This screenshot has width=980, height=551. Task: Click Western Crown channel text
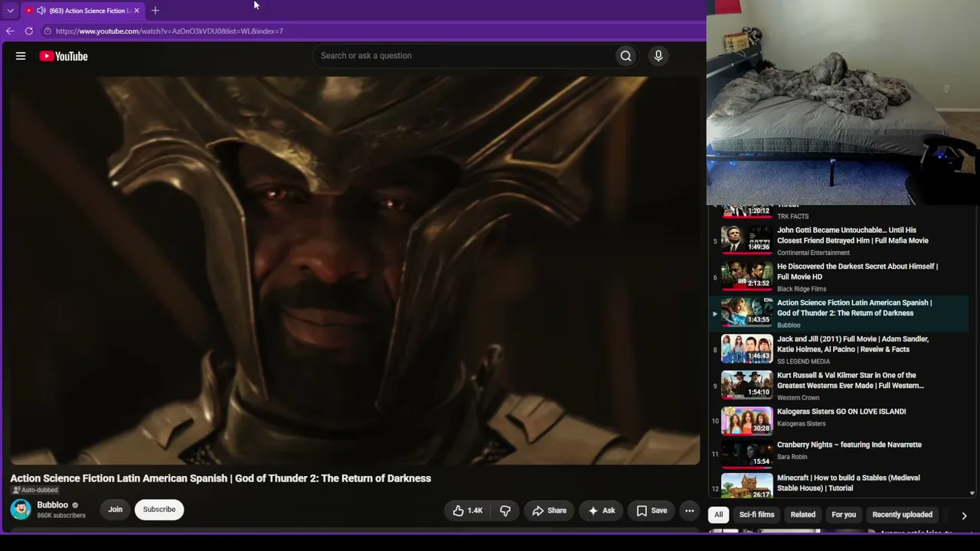[799, 398]
